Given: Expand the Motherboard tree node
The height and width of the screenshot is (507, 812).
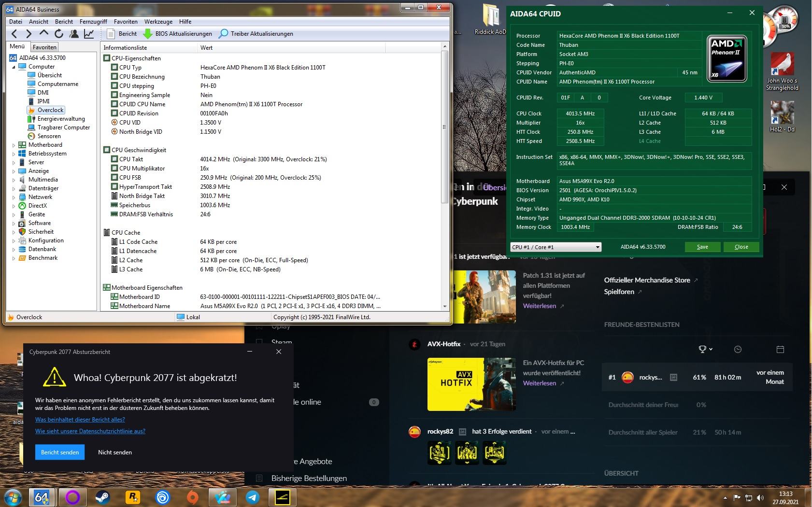Looking at the screenshot, I should click(x=14, y=145).
